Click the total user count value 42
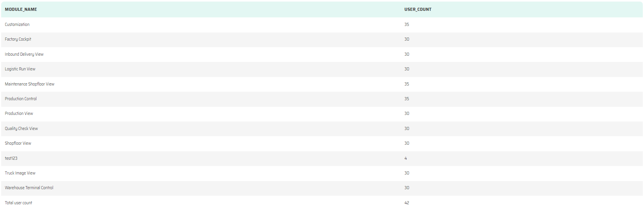Image resolution: width=644 pixels, height=212 pixels. 407,203
